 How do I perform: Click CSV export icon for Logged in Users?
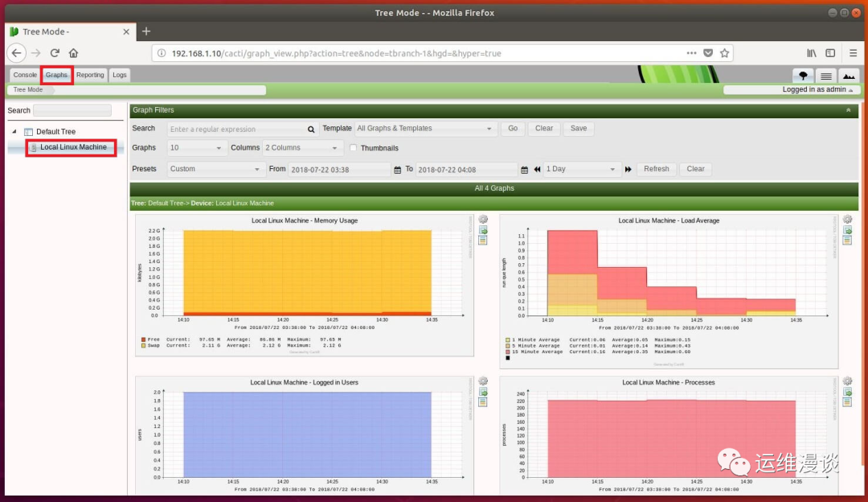tap(483, 392)
